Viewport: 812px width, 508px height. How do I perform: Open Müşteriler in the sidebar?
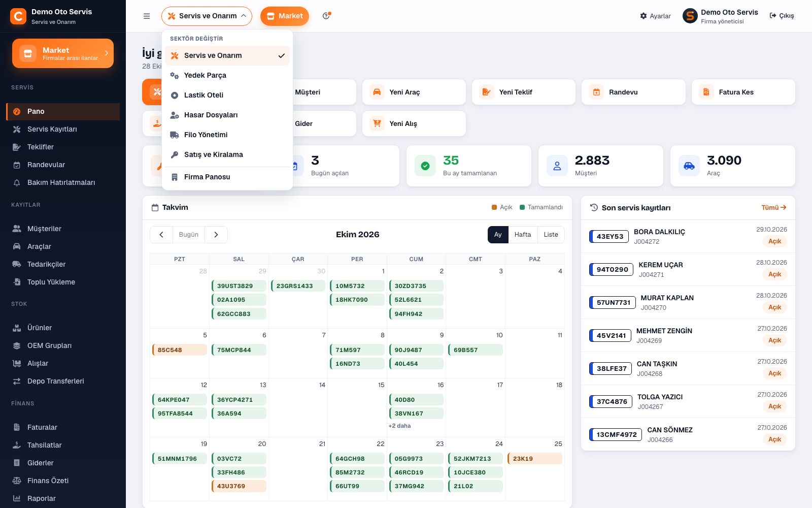pos(63,229)
